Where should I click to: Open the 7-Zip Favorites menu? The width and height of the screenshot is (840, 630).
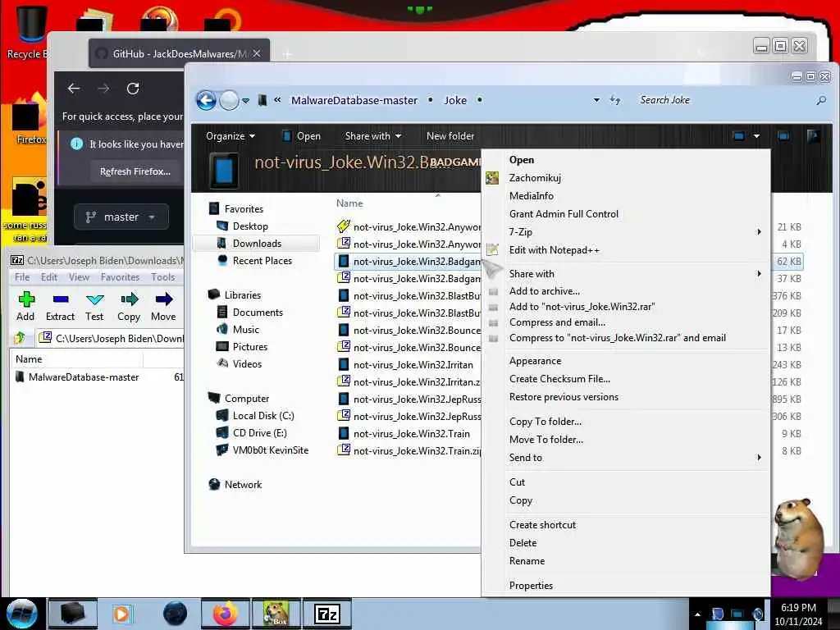pyautogui.click(x=120, y=277)
